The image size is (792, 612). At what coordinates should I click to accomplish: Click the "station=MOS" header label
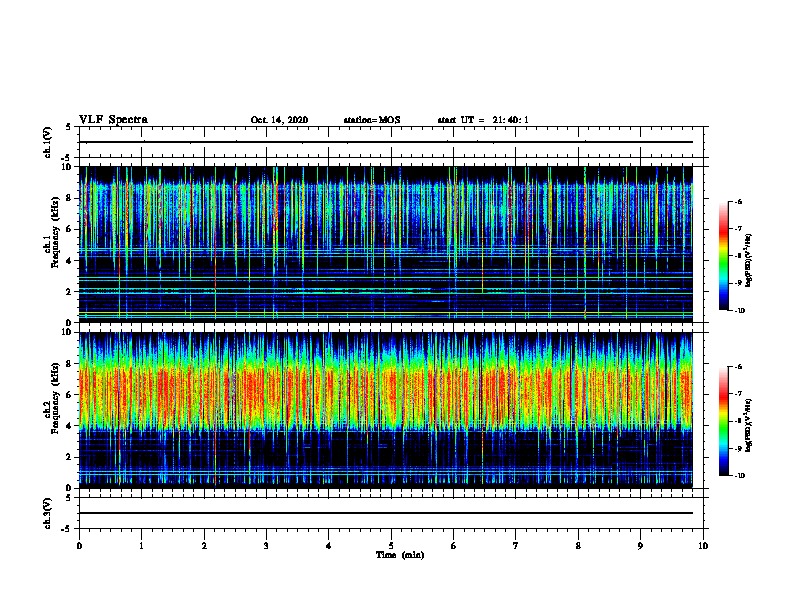point(372,120)
